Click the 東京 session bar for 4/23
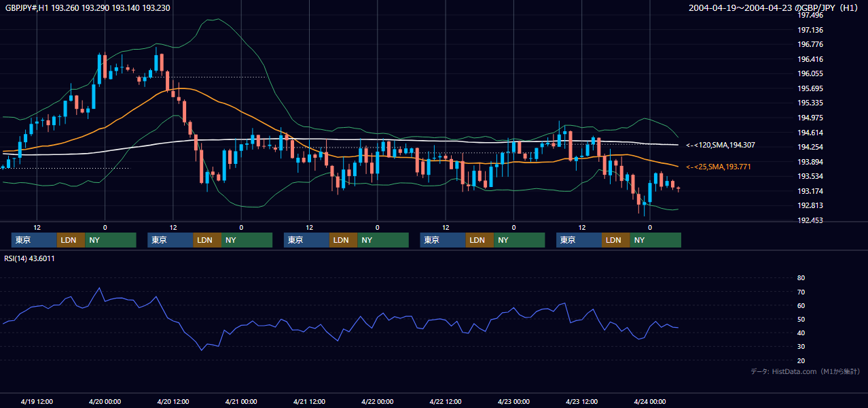Viewport: 868px width, 408px height. coord(579,240)
